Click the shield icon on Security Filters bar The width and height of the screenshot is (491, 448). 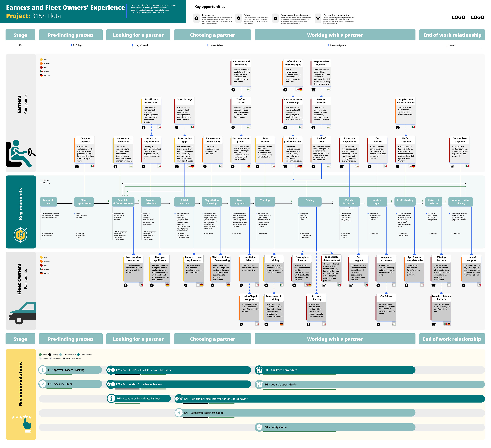(x=43, y=384)
